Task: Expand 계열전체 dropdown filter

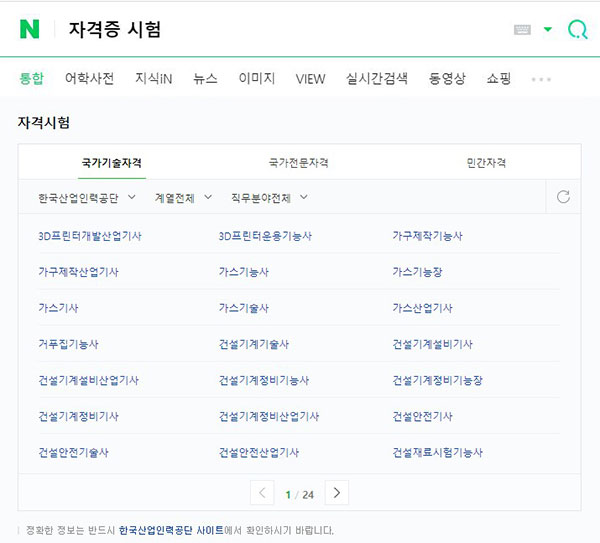Action: [183, 198]
